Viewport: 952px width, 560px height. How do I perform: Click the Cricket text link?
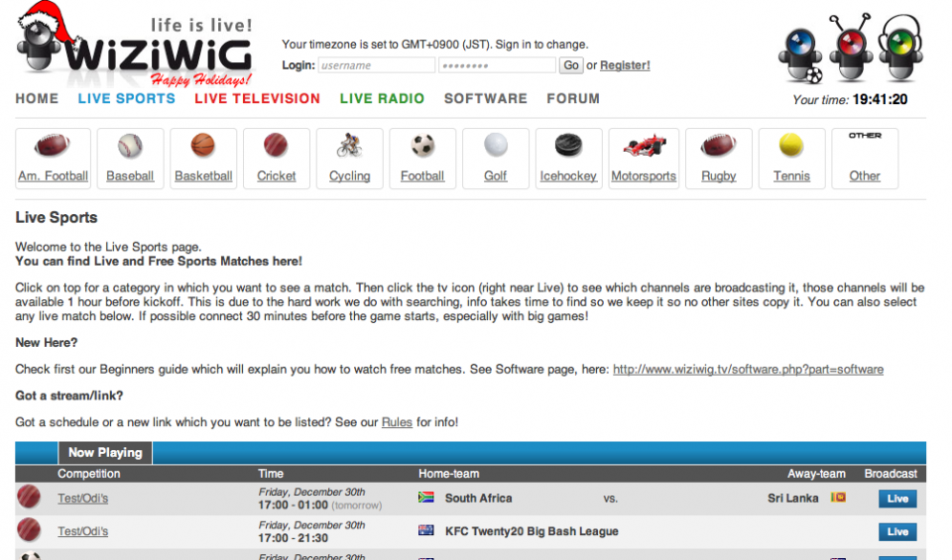click(x=277, y=176)
